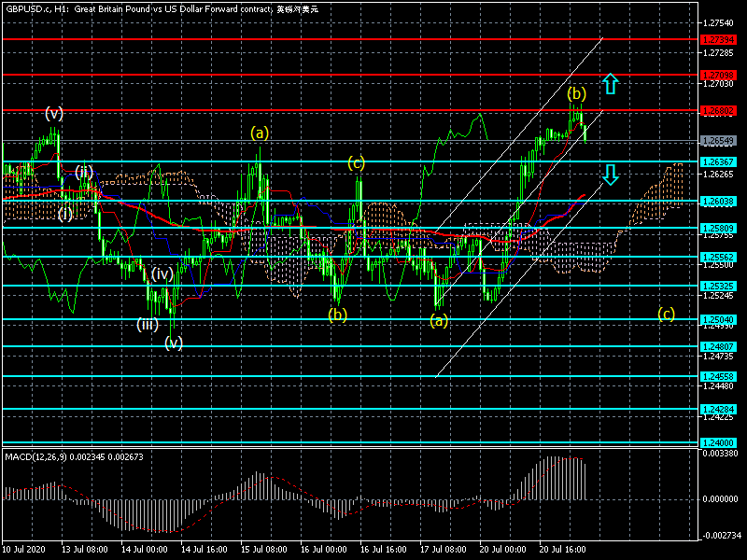Click the white (iii) wave label
The image size is (747, 560).
(148, 324)
